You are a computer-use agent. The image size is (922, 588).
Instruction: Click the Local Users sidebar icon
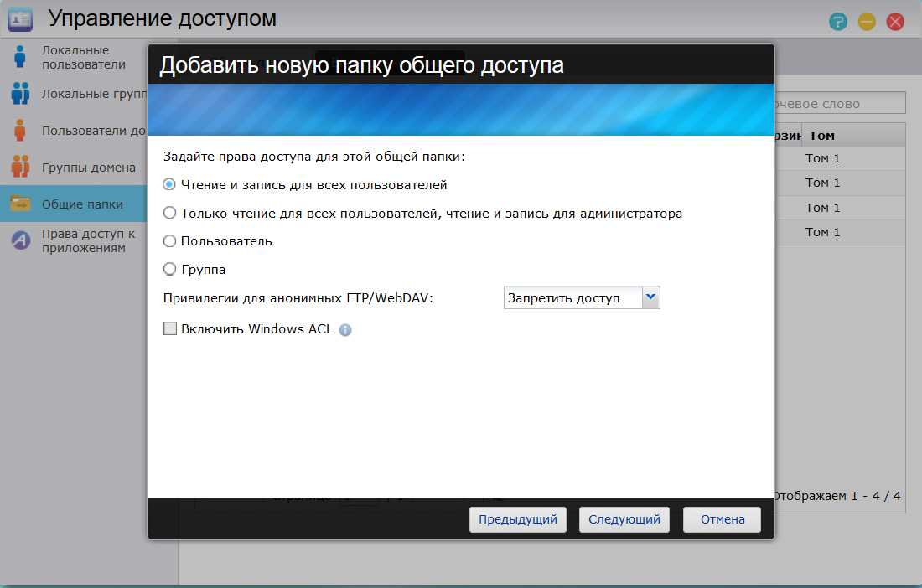point(20,57)
